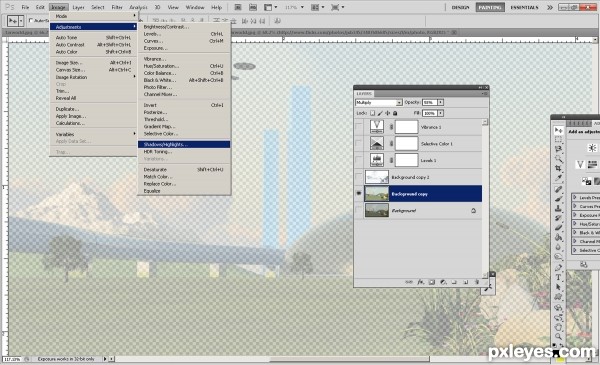Open the Opacity slider arrow
Image resolution: width=600 pixels, height=365 pixels.
[440, 103]
